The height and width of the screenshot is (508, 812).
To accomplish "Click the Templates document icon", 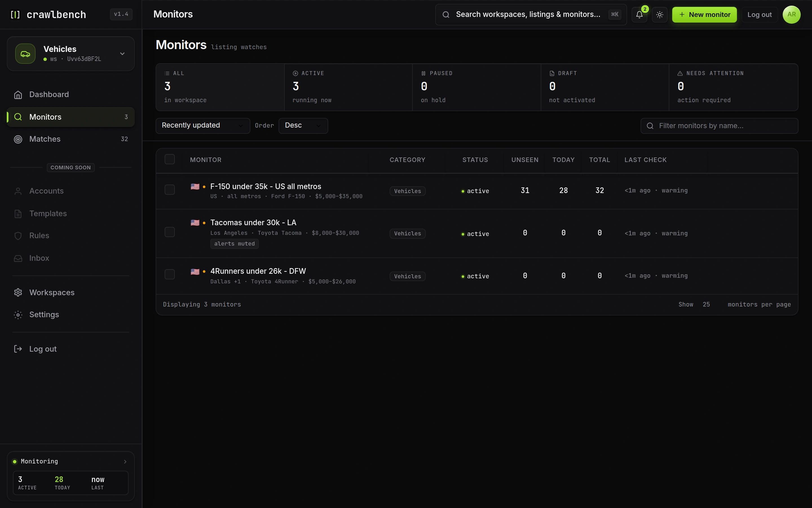I will pos(18,214).
